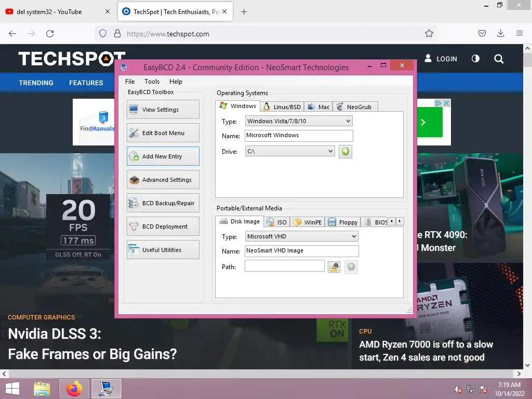This screenshot has height=399, width=532.
Task: Open FEATURES in TechSpot navigation
Action: 86,83
